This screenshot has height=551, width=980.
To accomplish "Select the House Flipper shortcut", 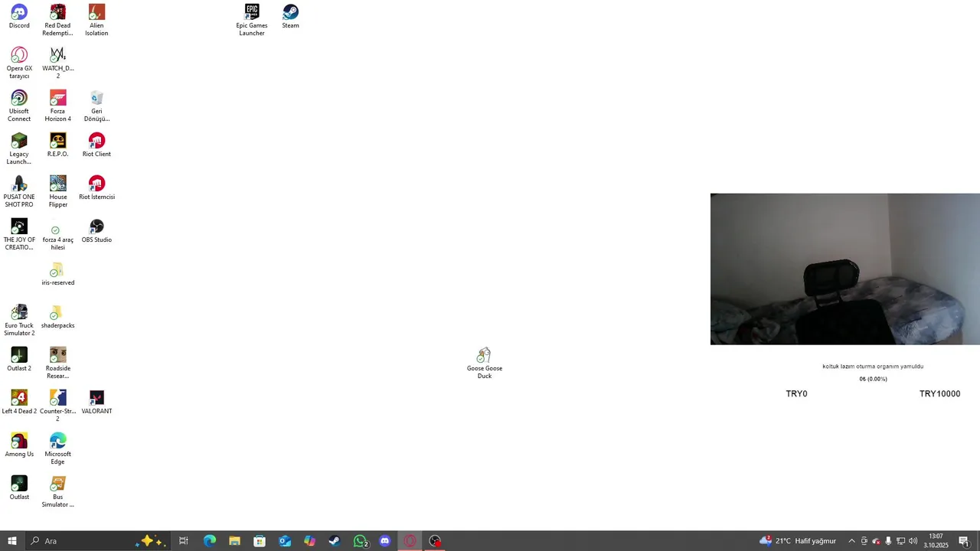I will (57, 192).
